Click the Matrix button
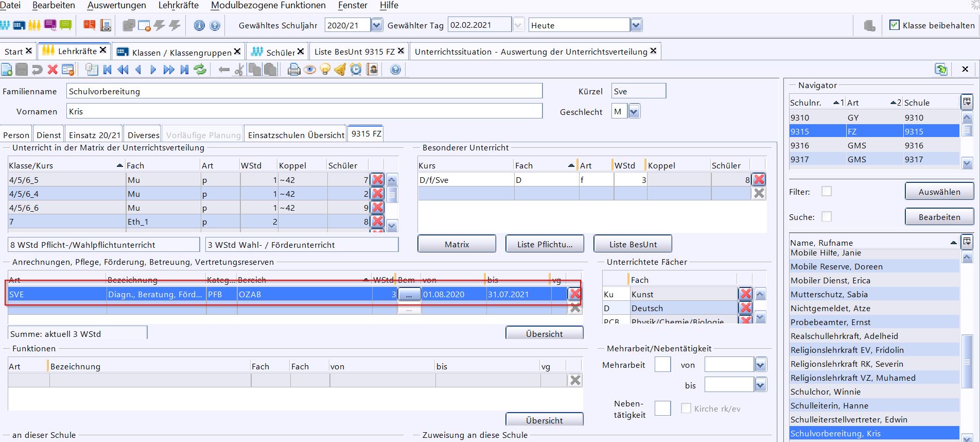 [x=457, y=244]
